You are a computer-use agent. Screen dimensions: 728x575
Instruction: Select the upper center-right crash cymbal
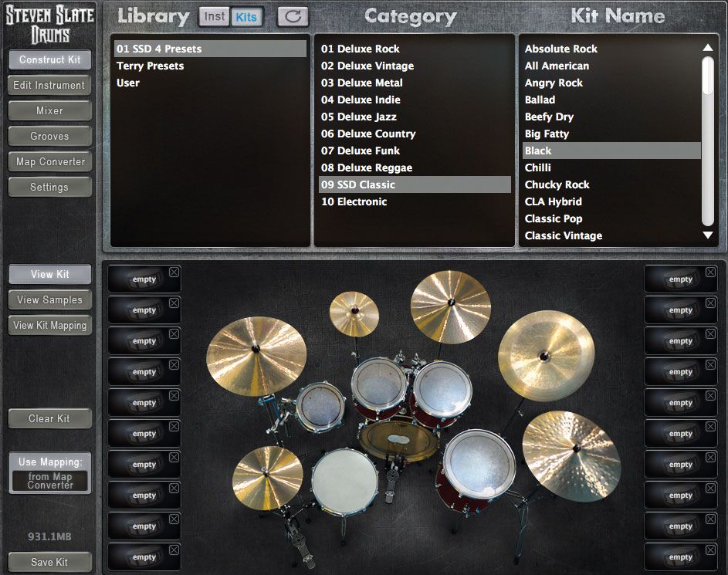click(450, 306)
